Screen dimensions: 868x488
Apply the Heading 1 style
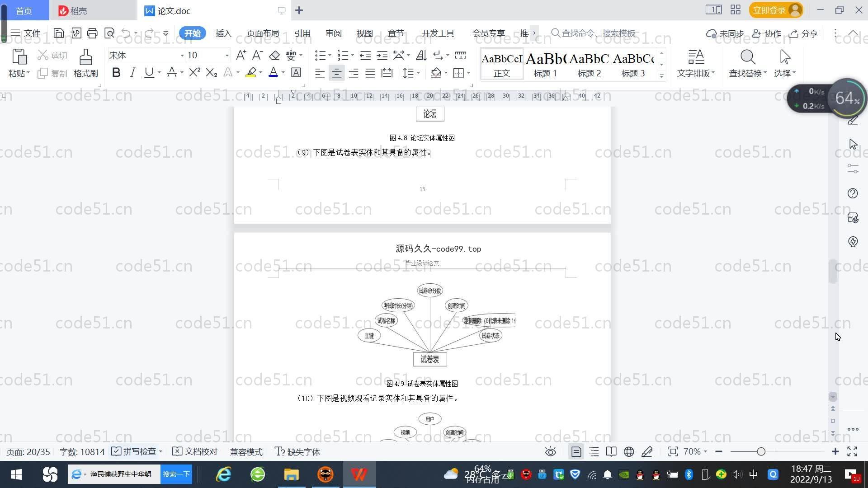(x=545, y=64)
